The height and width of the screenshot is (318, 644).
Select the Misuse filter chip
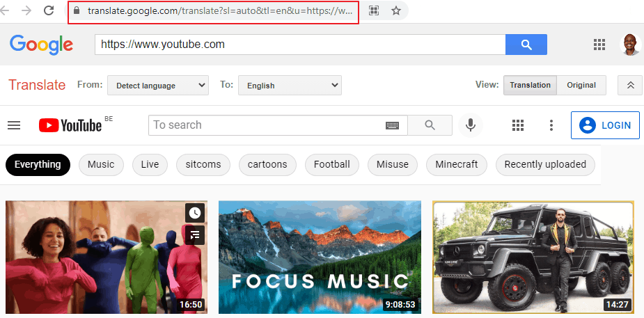click(393, 164)
